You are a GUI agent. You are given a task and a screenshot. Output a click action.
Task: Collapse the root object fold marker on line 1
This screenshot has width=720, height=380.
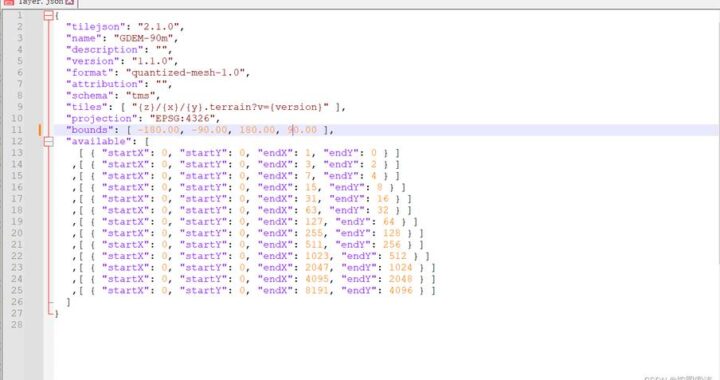(x=49, y=16)
